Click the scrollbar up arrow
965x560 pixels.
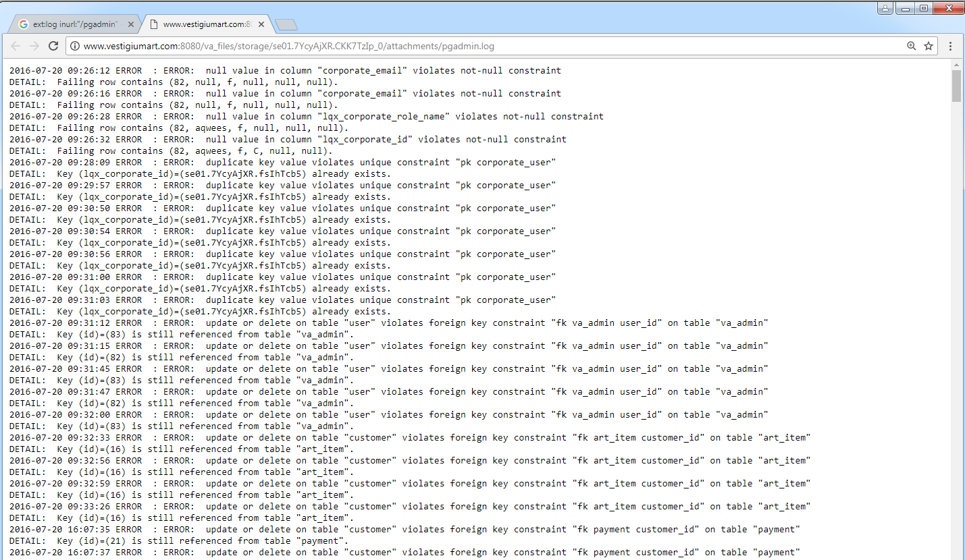point(956,65)
